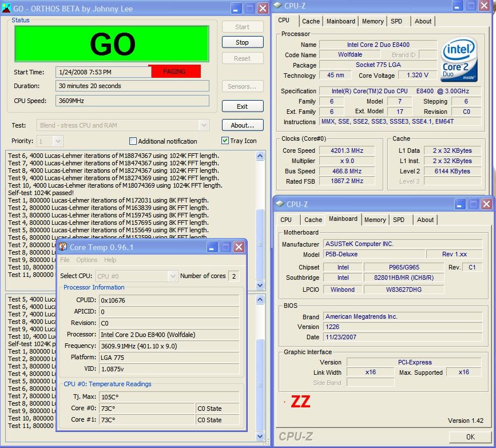
Task: Click the up arrow of the lower ORTHOS log scrollbar
Action: coord(260,299)
